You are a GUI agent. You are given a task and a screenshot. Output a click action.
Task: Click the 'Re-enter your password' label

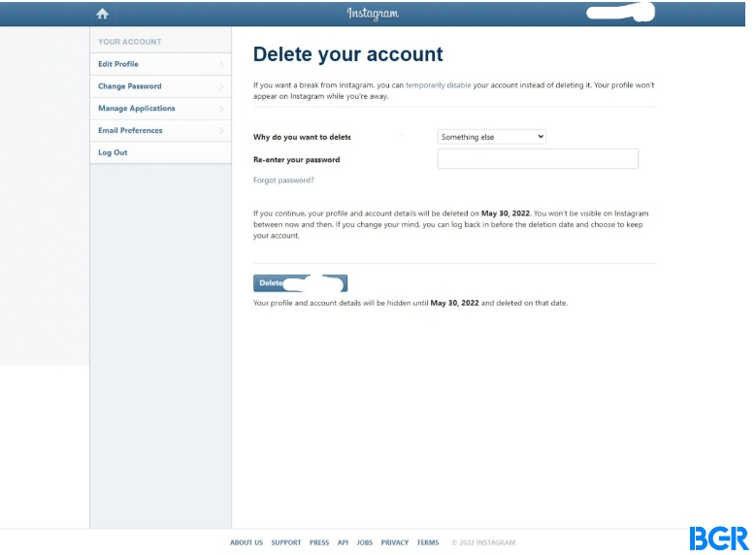coord(297,159)
